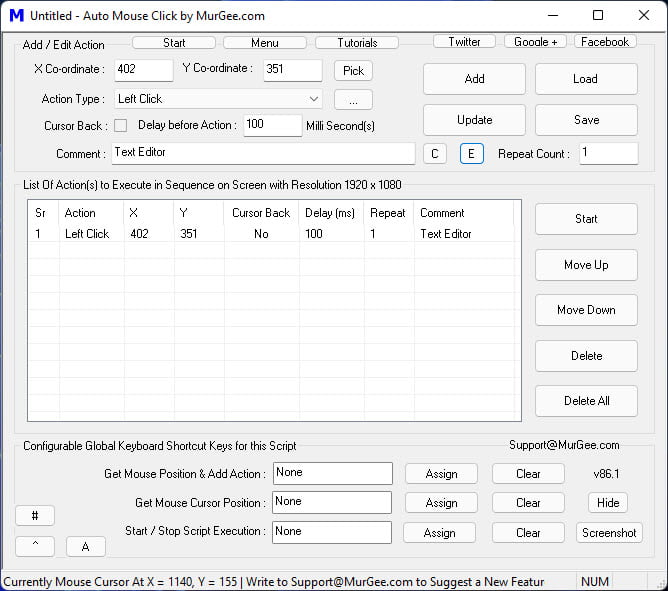This screenshot has height=591, width=668.
Task: Click the MurGee M logo icon in title bar
Action: 17,15
